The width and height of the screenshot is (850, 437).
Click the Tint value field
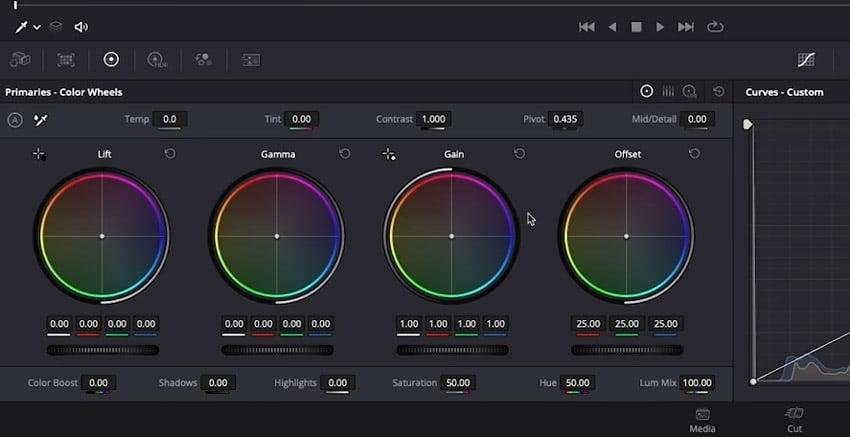[x=301, y=119]
